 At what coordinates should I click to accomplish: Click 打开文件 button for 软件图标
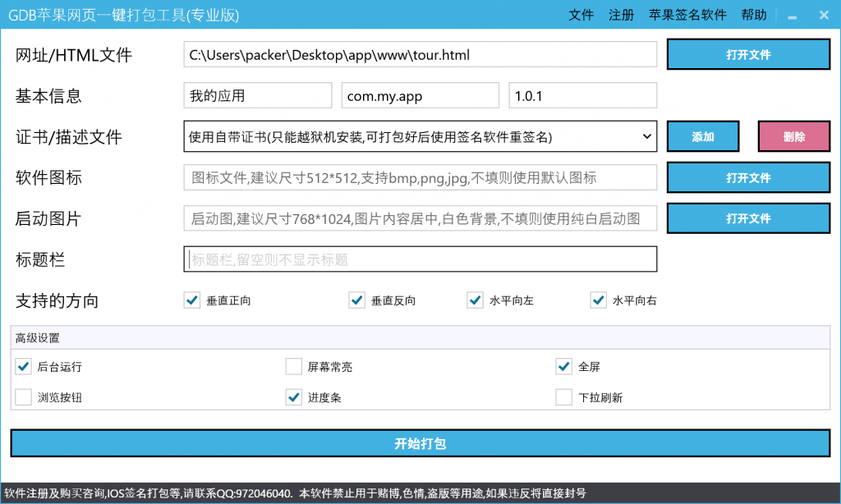(748, 177)
